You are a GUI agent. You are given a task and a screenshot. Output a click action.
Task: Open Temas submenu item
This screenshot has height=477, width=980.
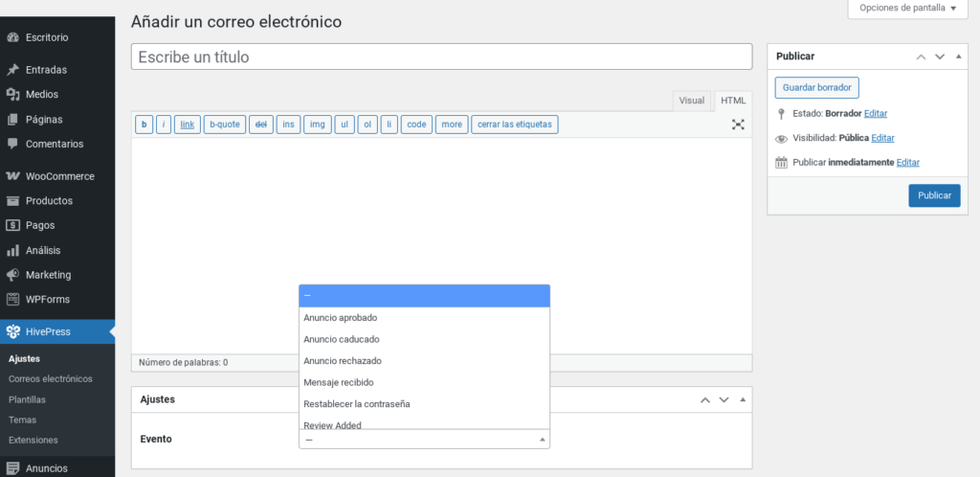[x=23, y=420]
